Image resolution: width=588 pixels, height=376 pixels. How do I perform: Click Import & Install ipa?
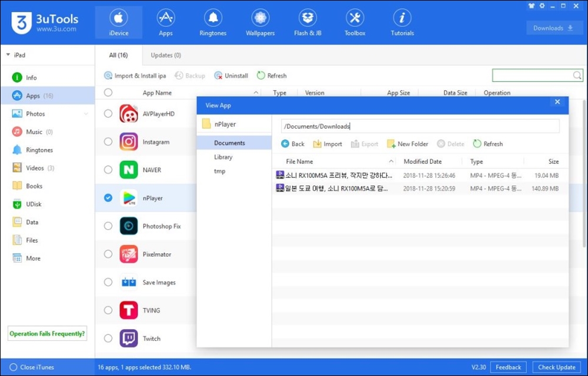point(135,76)
